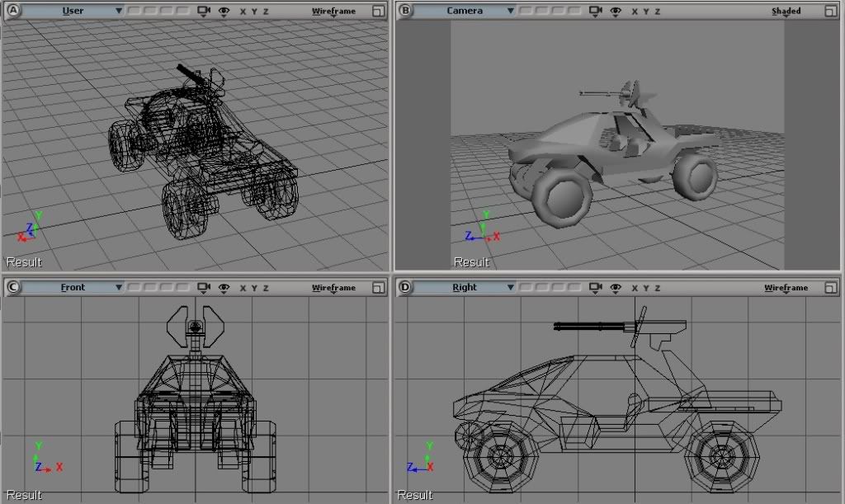Screen dimensions: 845x504
Task: Open the camera icon menu in User viewport
Action: pyautogui.click(x=204, y=11)
